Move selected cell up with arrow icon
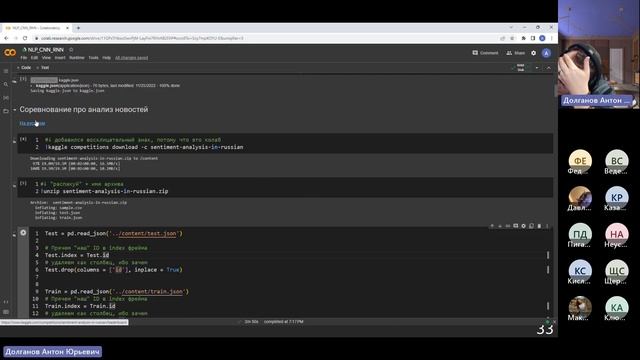The image size is (640, 360). (x=492, y=226)
